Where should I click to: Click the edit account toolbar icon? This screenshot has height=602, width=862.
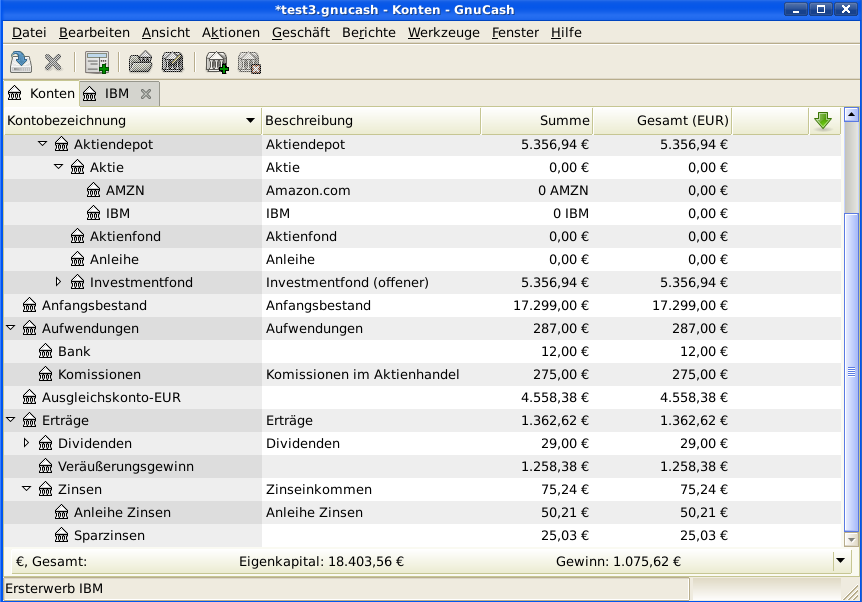point(173,63)
